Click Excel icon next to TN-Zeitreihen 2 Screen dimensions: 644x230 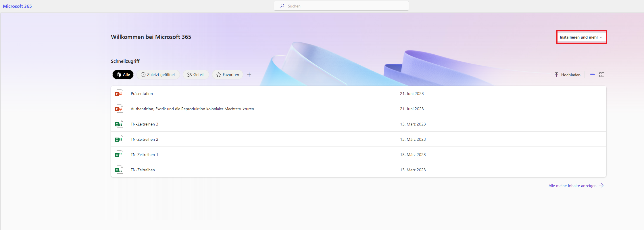point(119,139)
